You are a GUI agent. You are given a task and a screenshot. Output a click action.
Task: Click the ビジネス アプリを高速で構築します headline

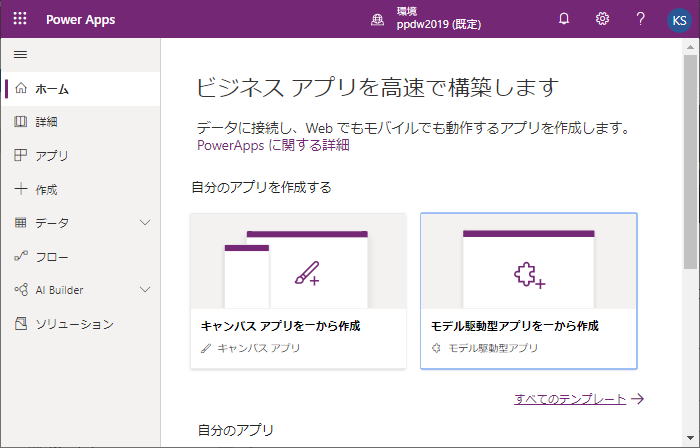point(378,87)
